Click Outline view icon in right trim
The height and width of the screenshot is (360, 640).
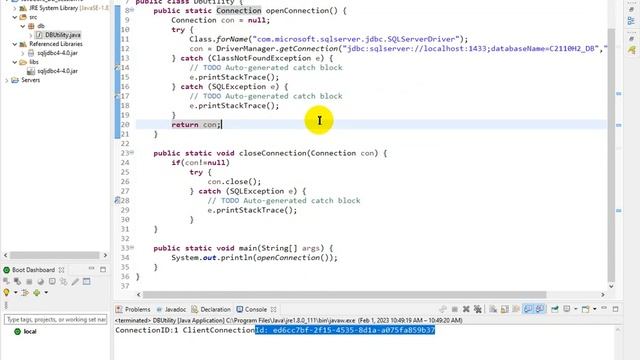(x=631, y=21)
